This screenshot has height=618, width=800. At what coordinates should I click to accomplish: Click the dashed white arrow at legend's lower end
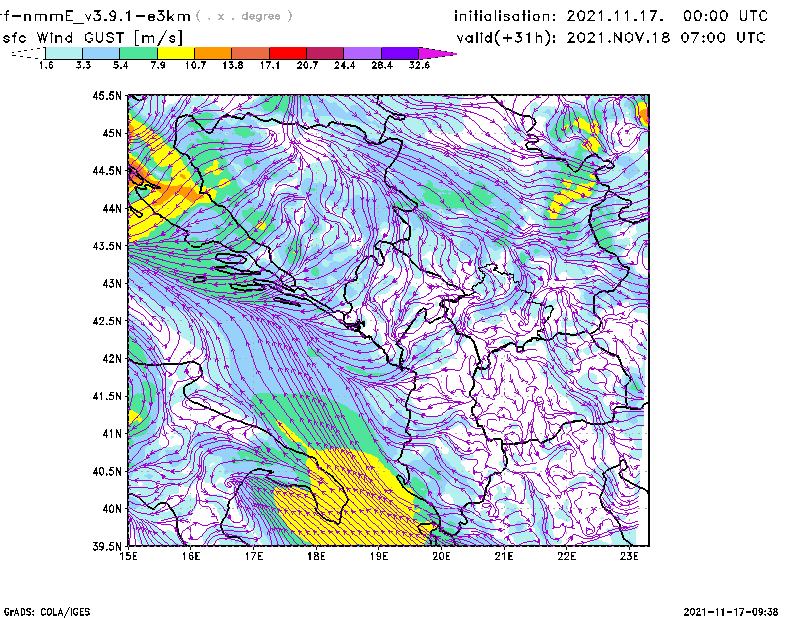pyautogui.click(x=28, y=53)
